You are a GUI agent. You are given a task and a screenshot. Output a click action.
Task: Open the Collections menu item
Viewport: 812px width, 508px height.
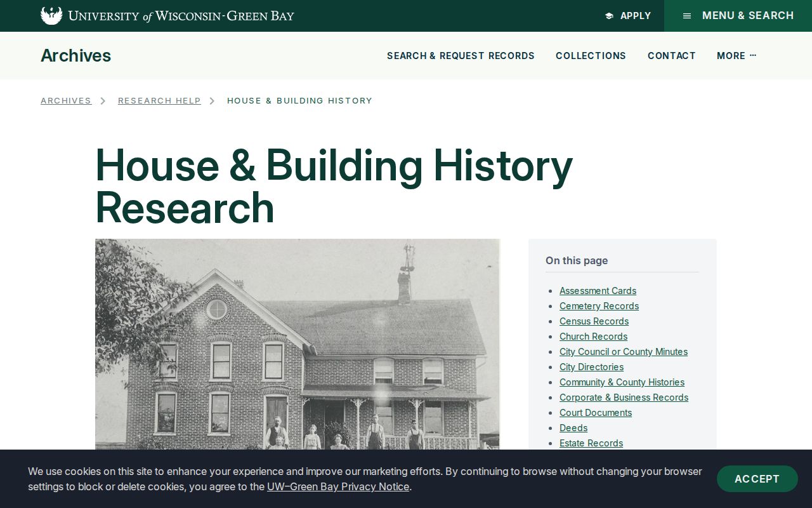point(591,56)
